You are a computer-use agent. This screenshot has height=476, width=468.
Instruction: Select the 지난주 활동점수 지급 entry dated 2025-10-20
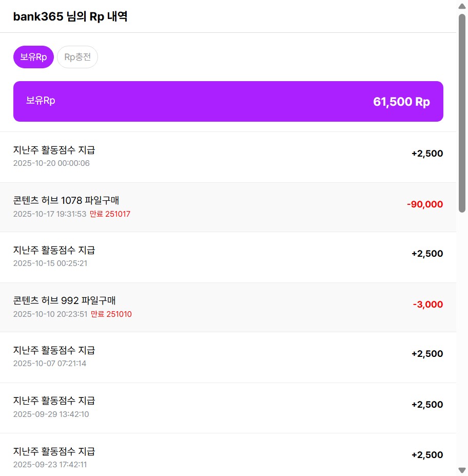(x=54, y=150)
